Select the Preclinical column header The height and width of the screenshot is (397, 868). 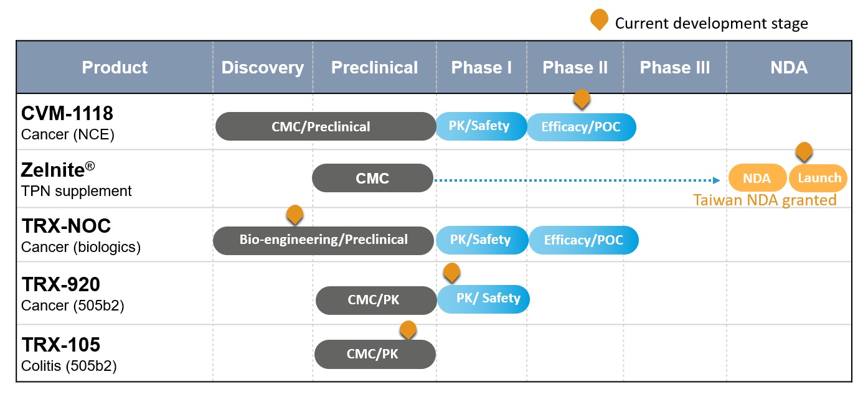(374, 67)
